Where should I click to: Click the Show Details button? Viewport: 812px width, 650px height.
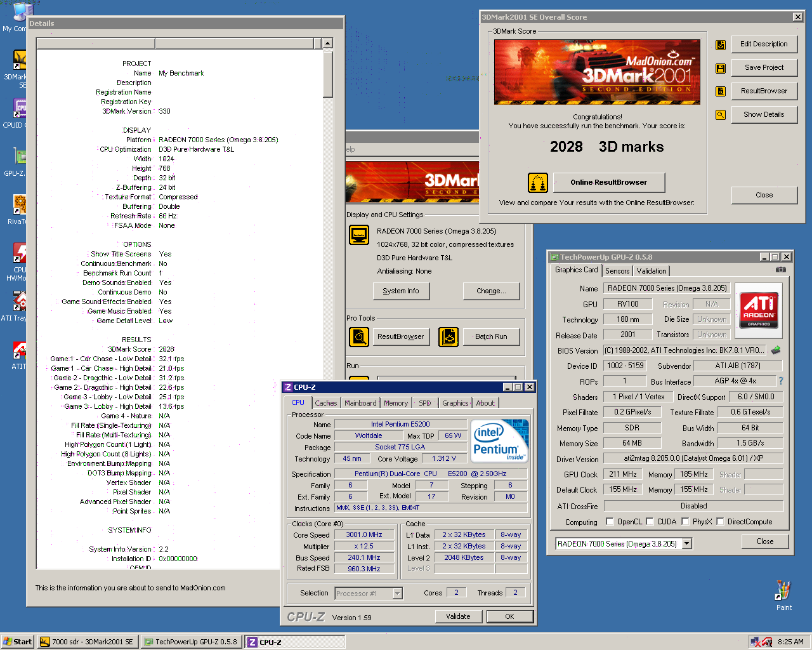pos(764,115)
